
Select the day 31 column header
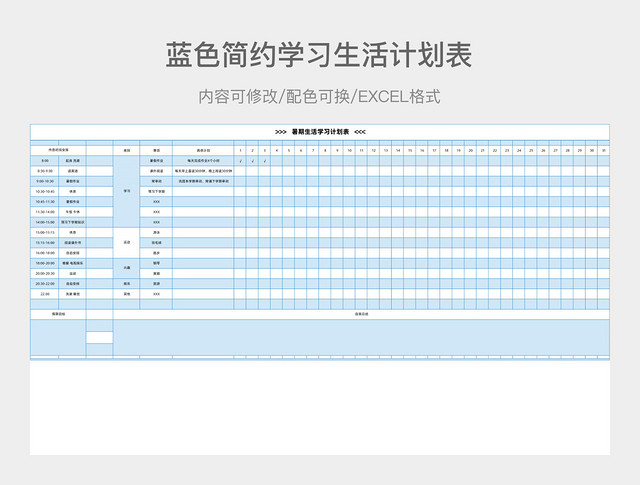[x=604, y=151]
